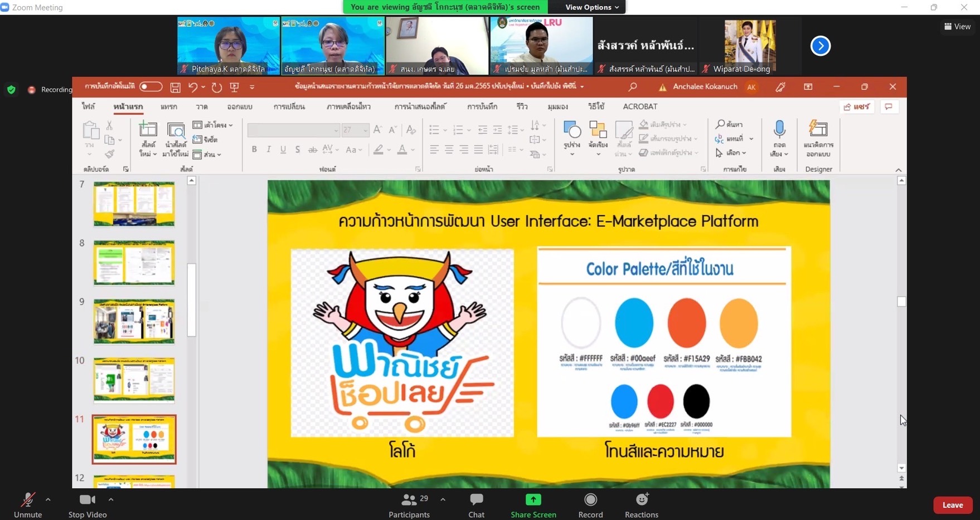Image resolution: width=980 pixels, height=520 pixels.
Task: Click the ค้นหา Find button
Action: click(x=729, y=124)
